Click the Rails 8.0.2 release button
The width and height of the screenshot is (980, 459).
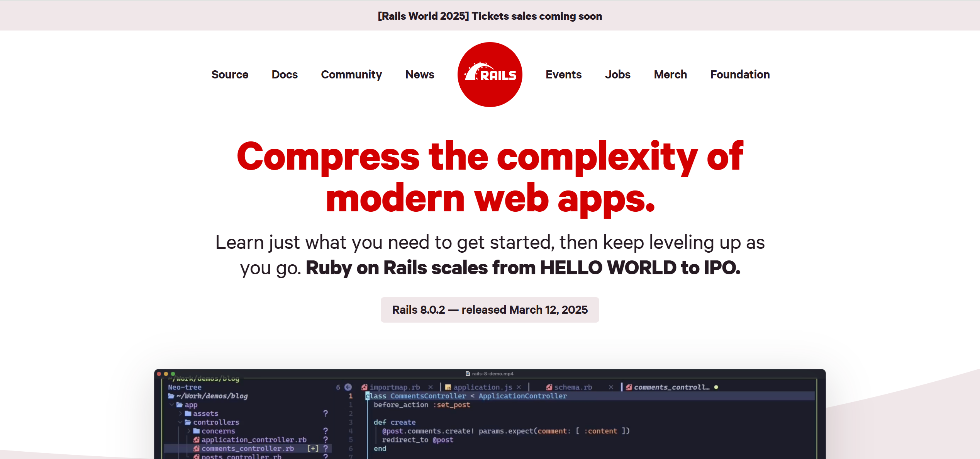coord(490,310)
